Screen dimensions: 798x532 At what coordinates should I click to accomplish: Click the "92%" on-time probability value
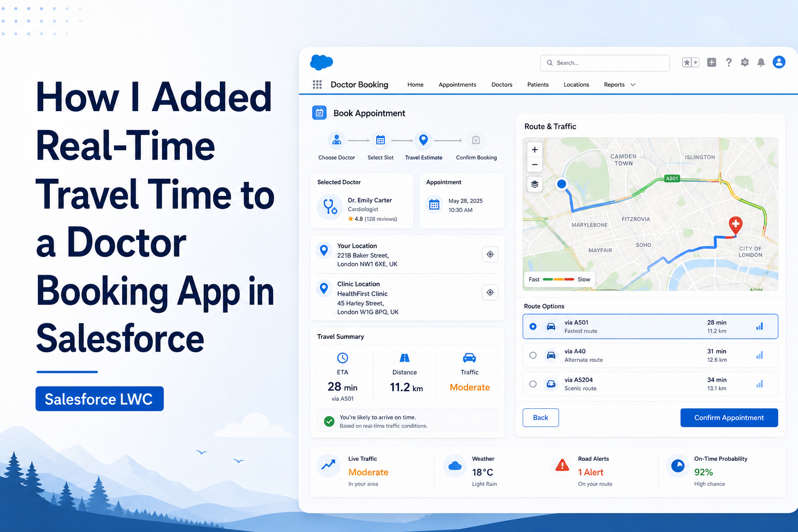pyautogui.click(x=703, y=472)
